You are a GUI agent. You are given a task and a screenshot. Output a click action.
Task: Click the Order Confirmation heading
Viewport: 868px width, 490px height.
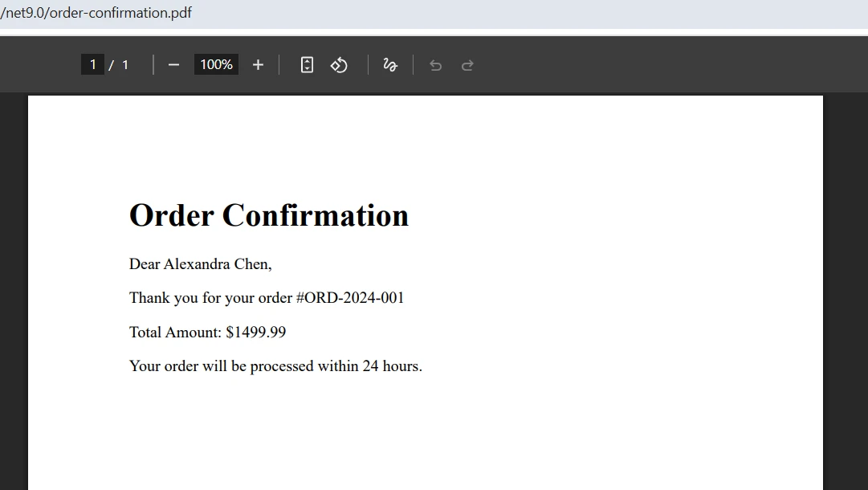pos(268,214)
